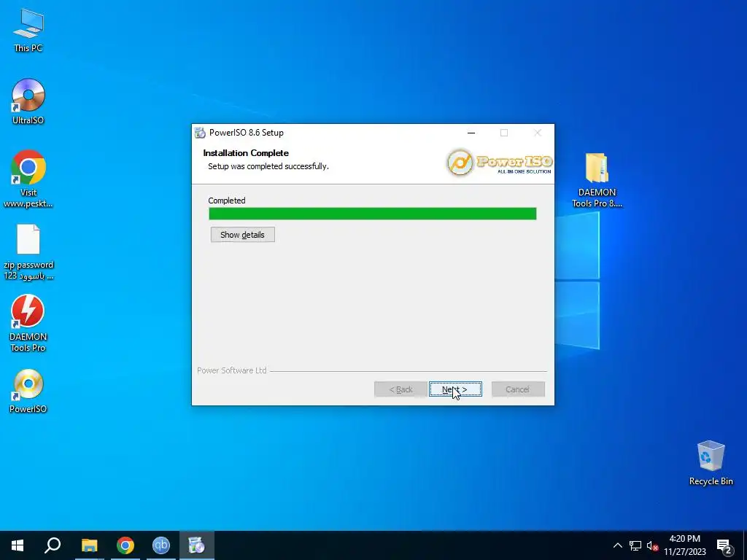Open the notification center icon
The width and height of the screenshot is (747, 560).
pyautogui.click(x=724, y=546)
